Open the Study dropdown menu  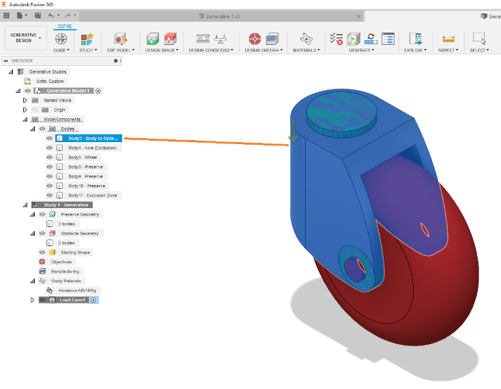(88, 50)
